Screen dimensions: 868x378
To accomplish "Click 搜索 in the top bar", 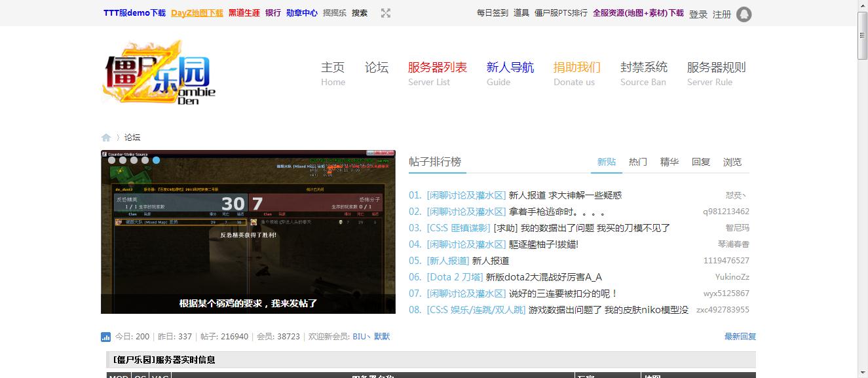I will 360,13.
